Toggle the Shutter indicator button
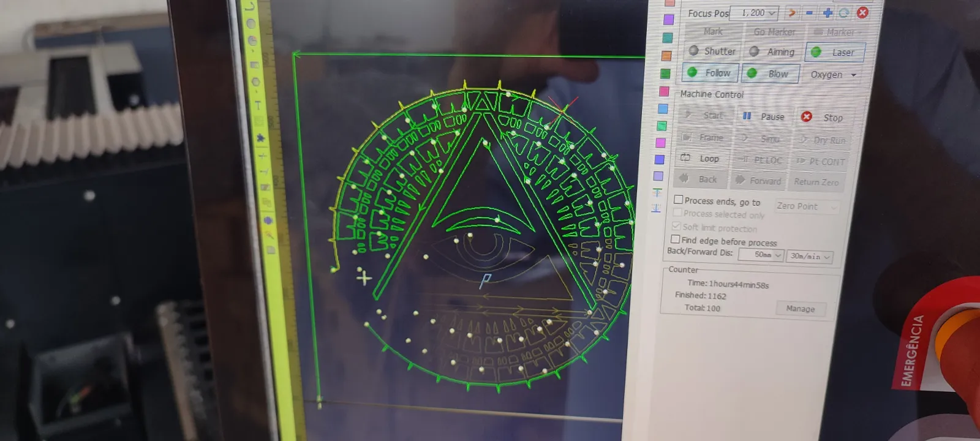Screen dimensions: 980x441 [712, 51]
